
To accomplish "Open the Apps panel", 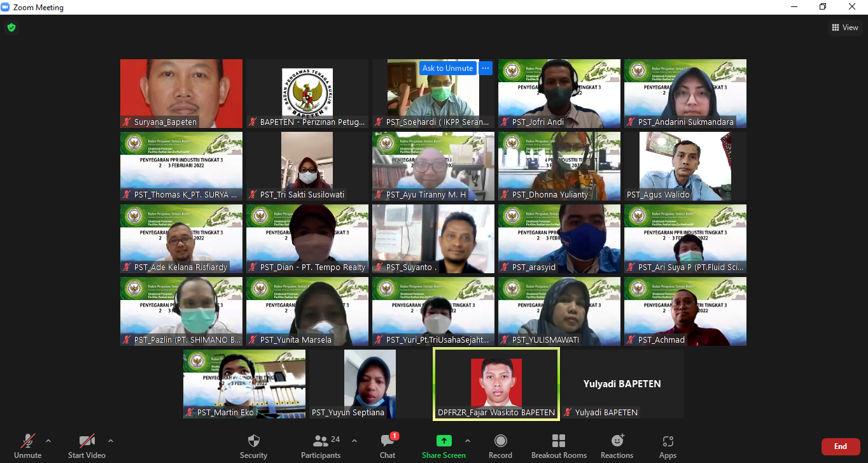I will [x=668, y=445].
